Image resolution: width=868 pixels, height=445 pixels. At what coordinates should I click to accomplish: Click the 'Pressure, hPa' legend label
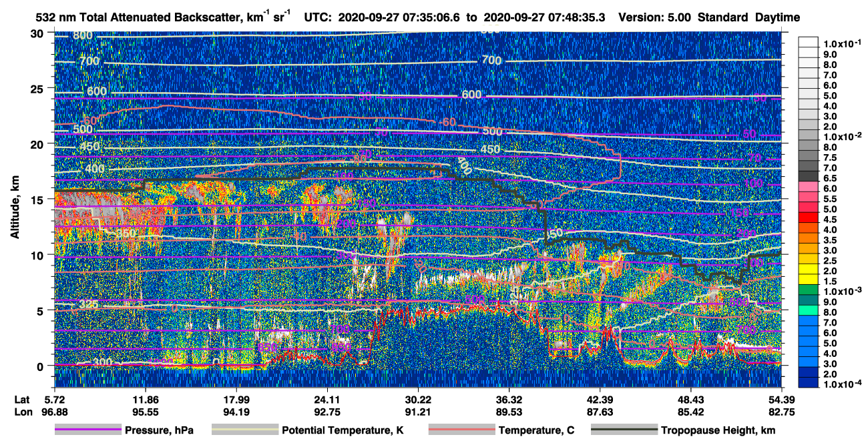(159, 430)
